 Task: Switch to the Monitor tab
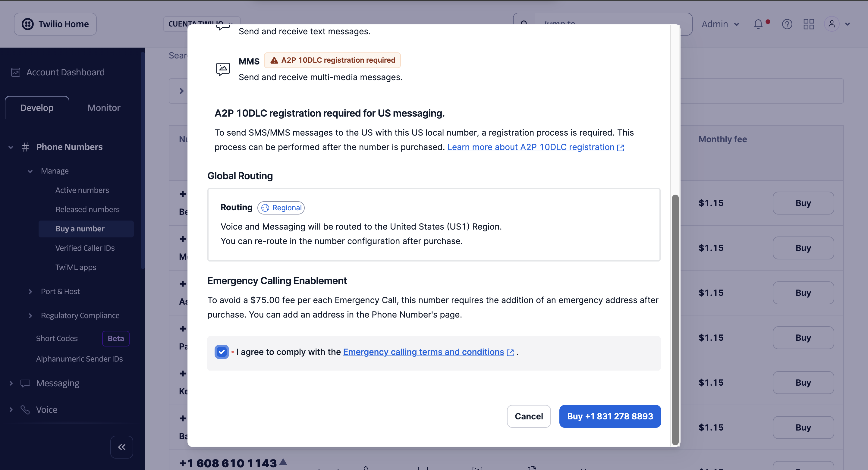click(104, 108)
